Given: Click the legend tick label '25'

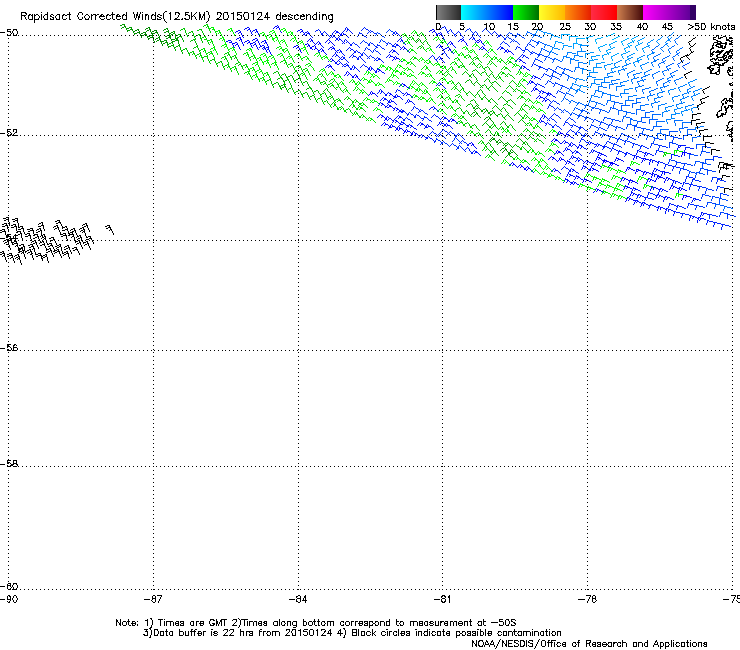Looking at the screenshot, I should (565, 27).
